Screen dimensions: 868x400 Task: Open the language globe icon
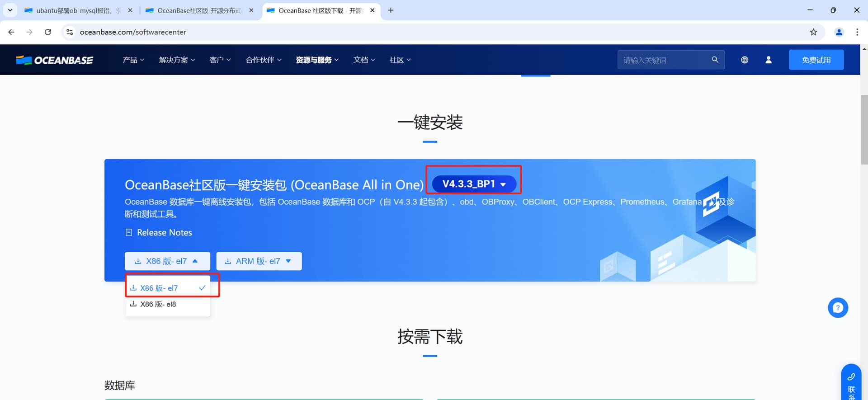tap(745, 60)
